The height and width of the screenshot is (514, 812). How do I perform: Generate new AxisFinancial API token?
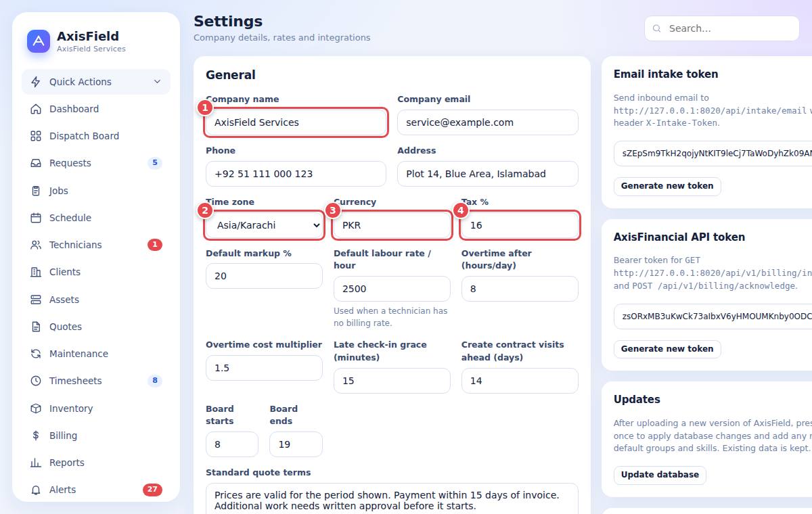pyautogui.click(x=667, y=349)
